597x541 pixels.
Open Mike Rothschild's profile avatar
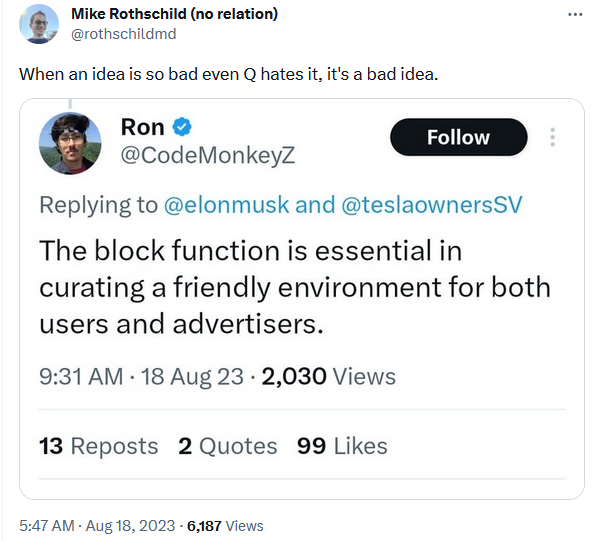[39, 24]
